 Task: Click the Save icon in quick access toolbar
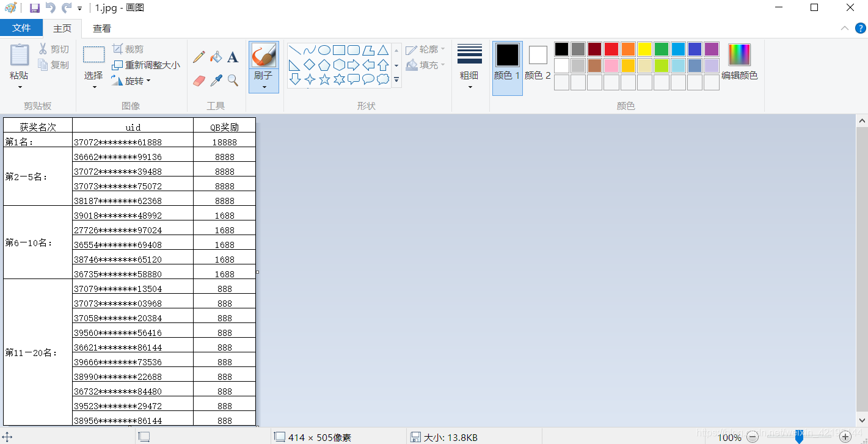click(x=35, y=8)
